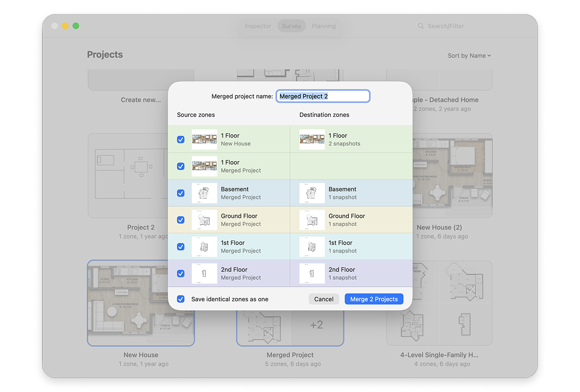The width and height of the screenshot is (580, 392).
Task: Click the 'Projects' heading
Action: [x=105, y=55]
